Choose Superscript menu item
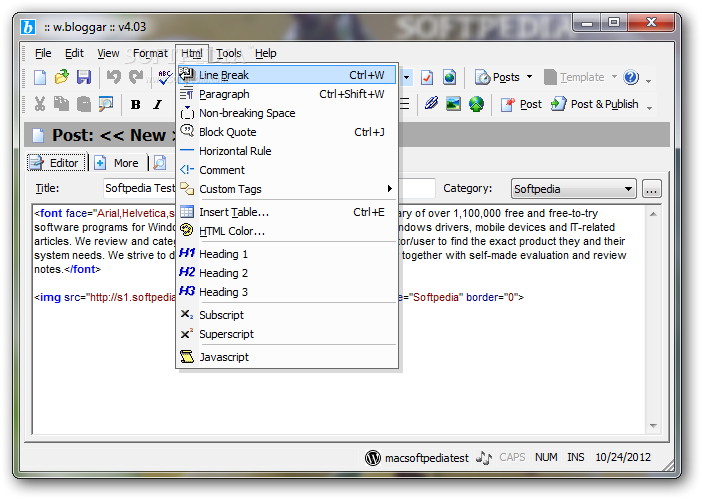 click(x=287, y=334)
